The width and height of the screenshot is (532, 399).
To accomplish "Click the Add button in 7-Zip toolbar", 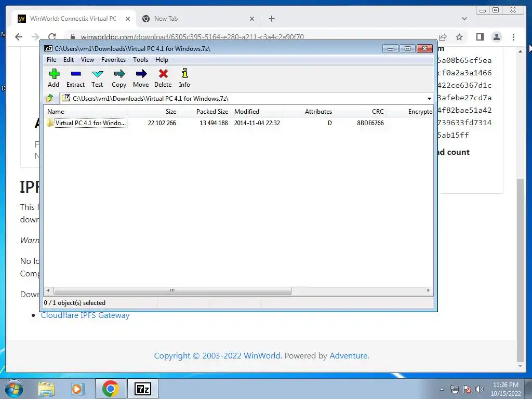I will click(x=54, y=78).
